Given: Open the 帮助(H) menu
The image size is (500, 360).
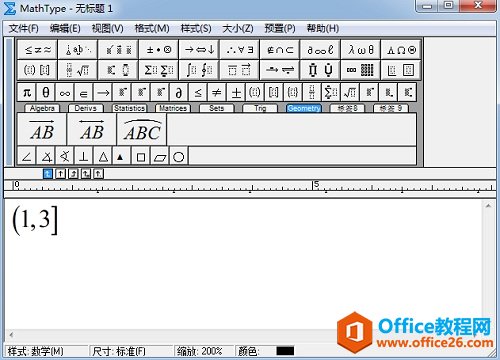Looking at the screenshot, I should (x=323, y=28).
